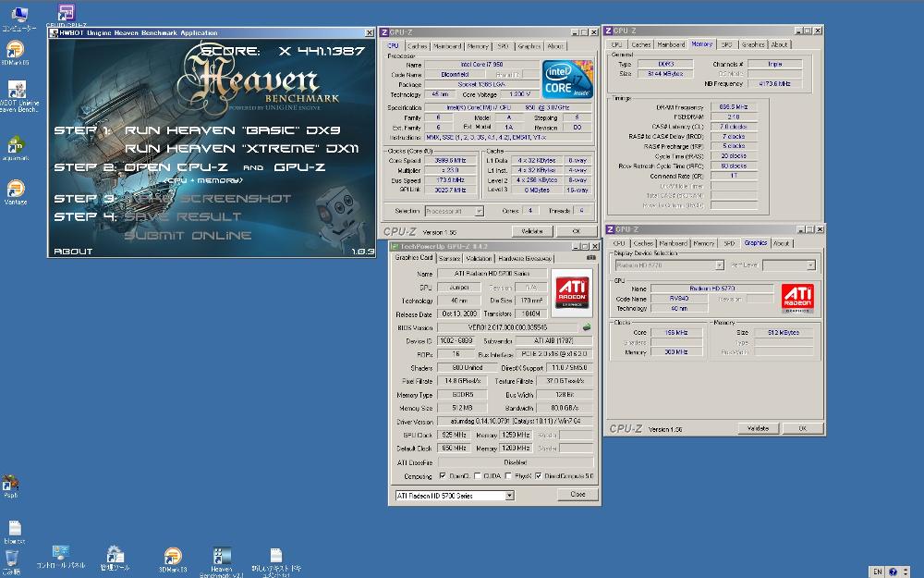Click ATI logo in CPU-Z Graphics window
This screenshot has height=578, width=924.
click(x=797, y=299)
